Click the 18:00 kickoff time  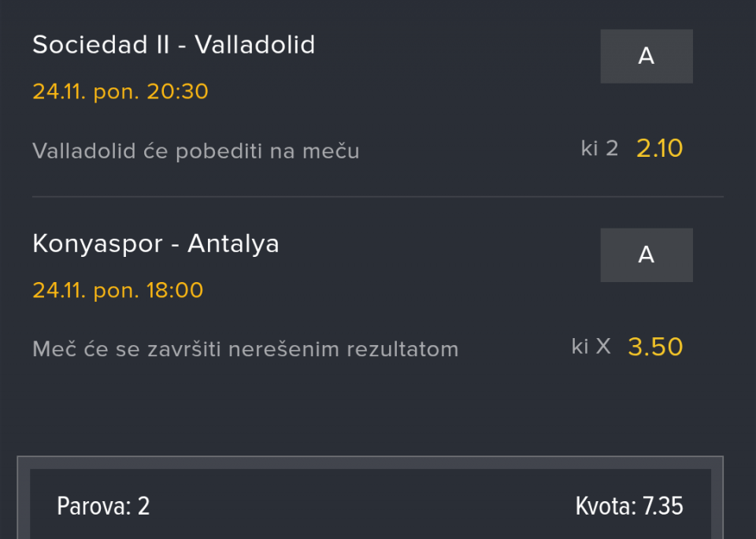click(175, 290)
